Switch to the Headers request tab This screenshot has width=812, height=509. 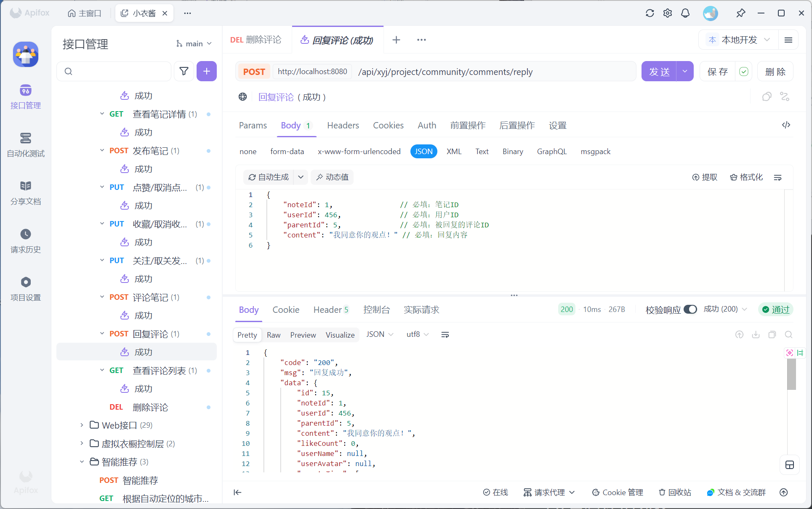point(343,125)
